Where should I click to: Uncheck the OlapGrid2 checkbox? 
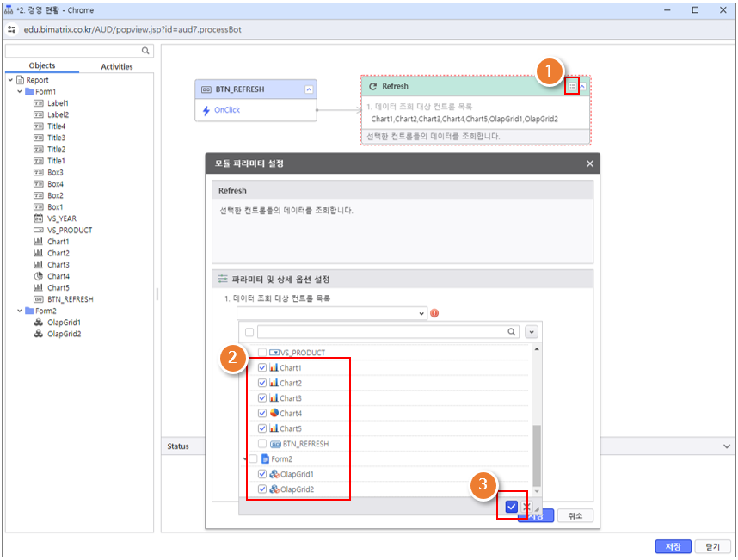pos(262,489)
